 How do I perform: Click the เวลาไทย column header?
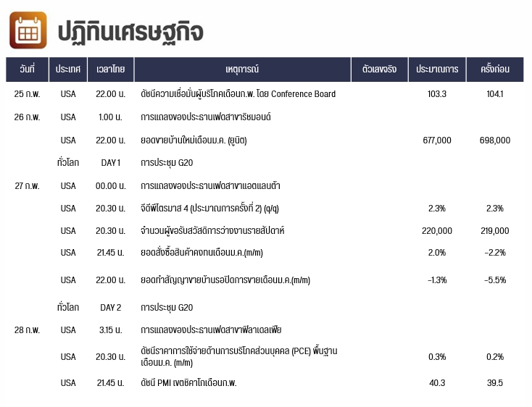click(x=111, y=70)
